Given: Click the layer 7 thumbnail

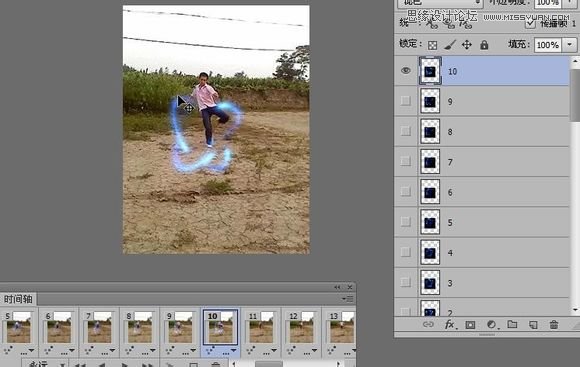Looking at the screenshot, I should click(x=430, y=162).
